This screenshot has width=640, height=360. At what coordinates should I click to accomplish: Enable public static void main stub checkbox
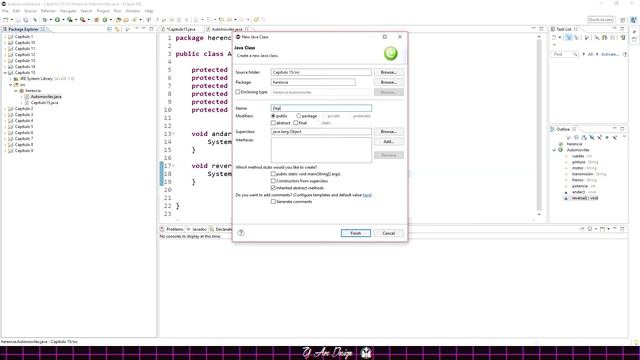pos(273,174)
